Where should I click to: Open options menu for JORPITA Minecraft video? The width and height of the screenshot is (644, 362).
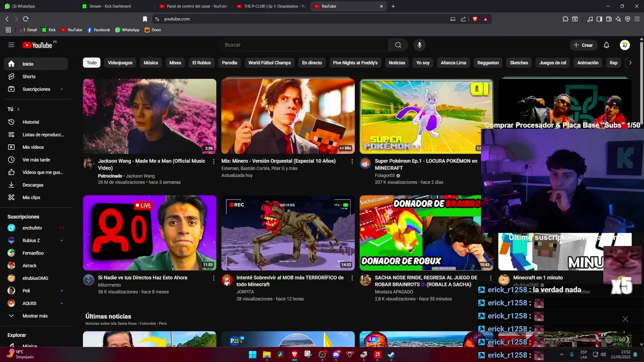click(352, 278)
